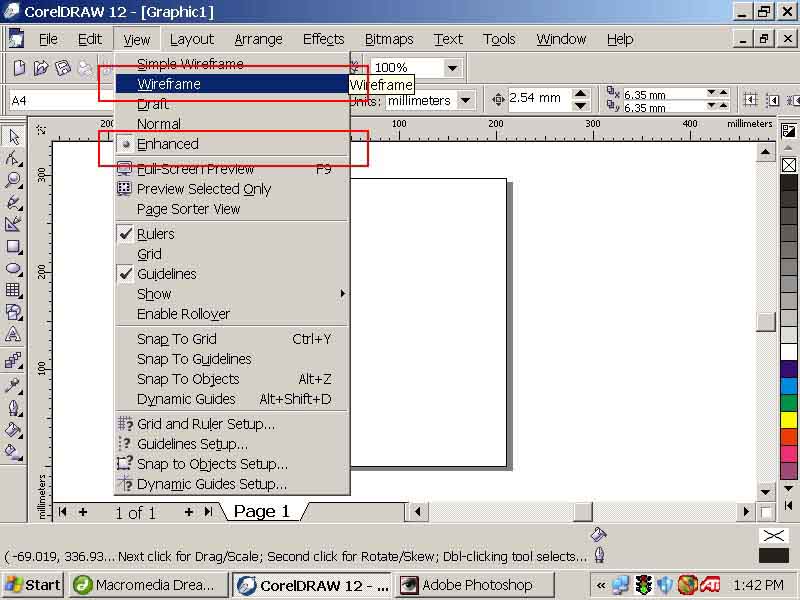Increase the nudge offset value
Viewport: 800px width, 600px height.
(x=580, y=94)
